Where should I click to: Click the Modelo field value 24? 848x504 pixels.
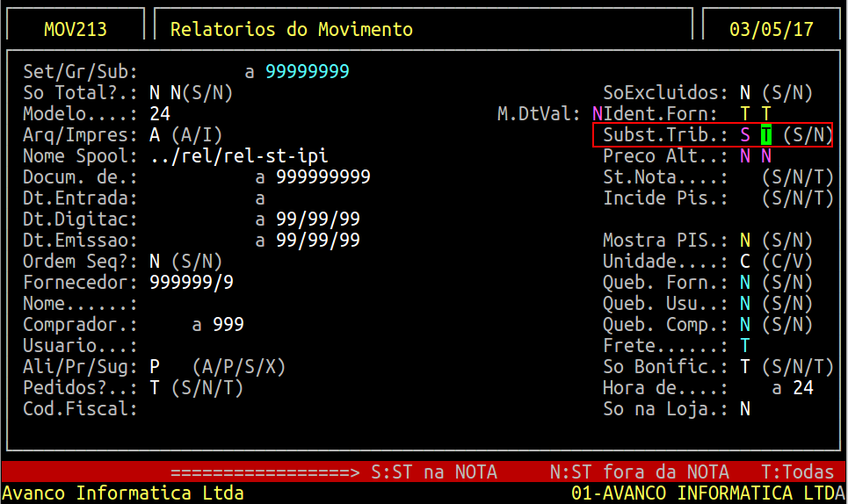[160, 114]
